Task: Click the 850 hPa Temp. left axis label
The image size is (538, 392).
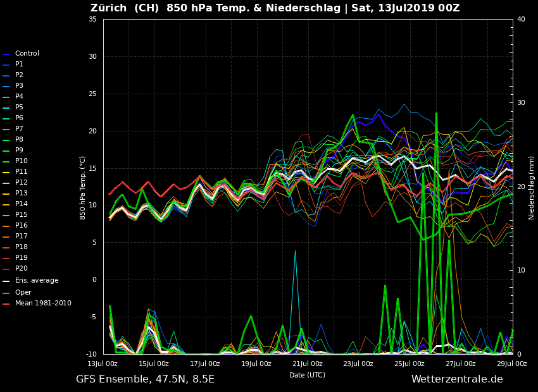Action: [83, 187]
